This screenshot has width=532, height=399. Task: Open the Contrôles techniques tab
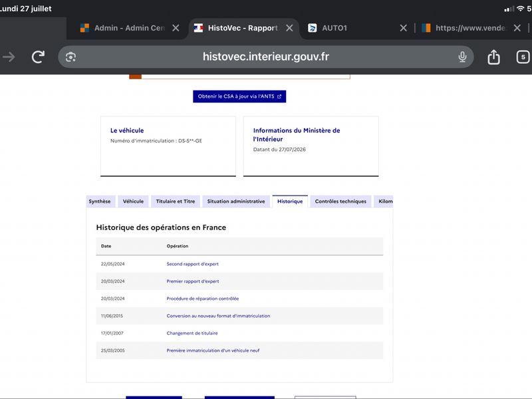340,201
